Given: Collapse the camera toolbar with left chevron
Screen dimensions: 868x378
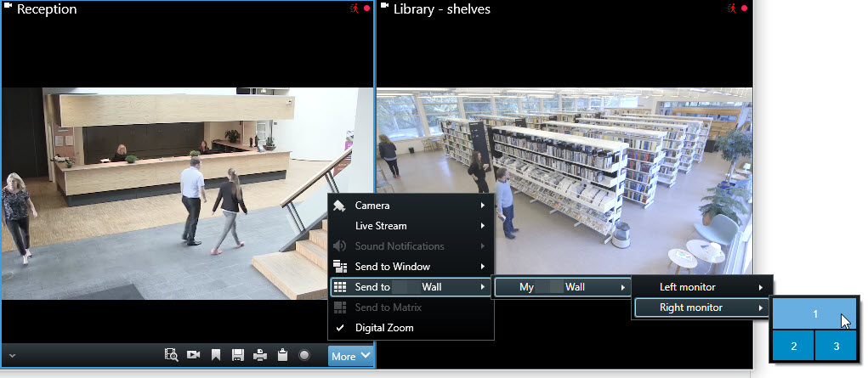Looking at the screenshot, I should click(x=10, y=356).
